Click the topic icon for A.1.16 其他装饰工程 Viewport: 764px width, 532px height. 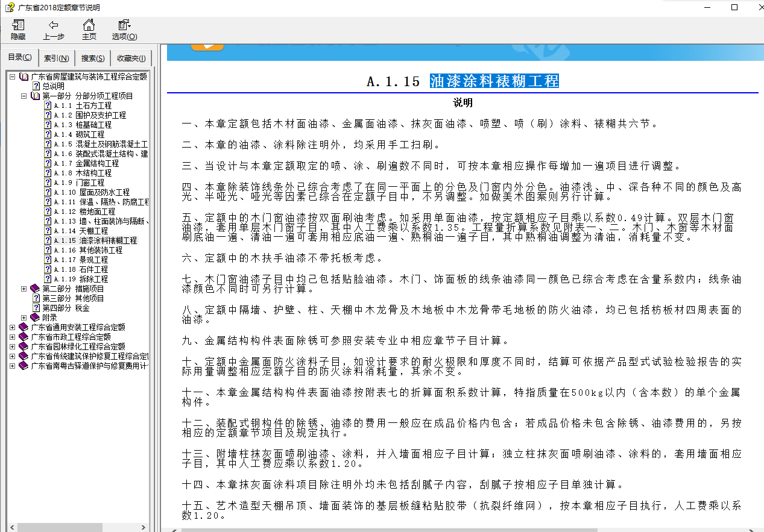pos(48,250)
